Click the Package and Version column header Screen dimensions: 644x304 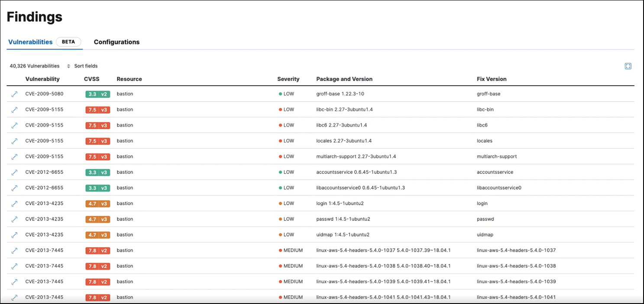click(344, 79)
